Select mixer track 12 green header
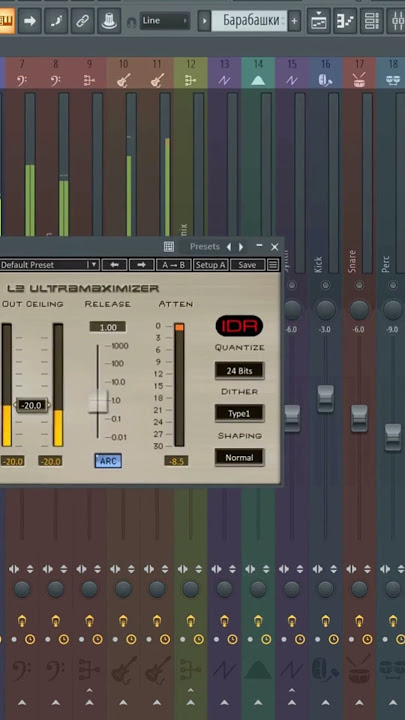Screen dimensions: 405x720 (x=191, y=73)
